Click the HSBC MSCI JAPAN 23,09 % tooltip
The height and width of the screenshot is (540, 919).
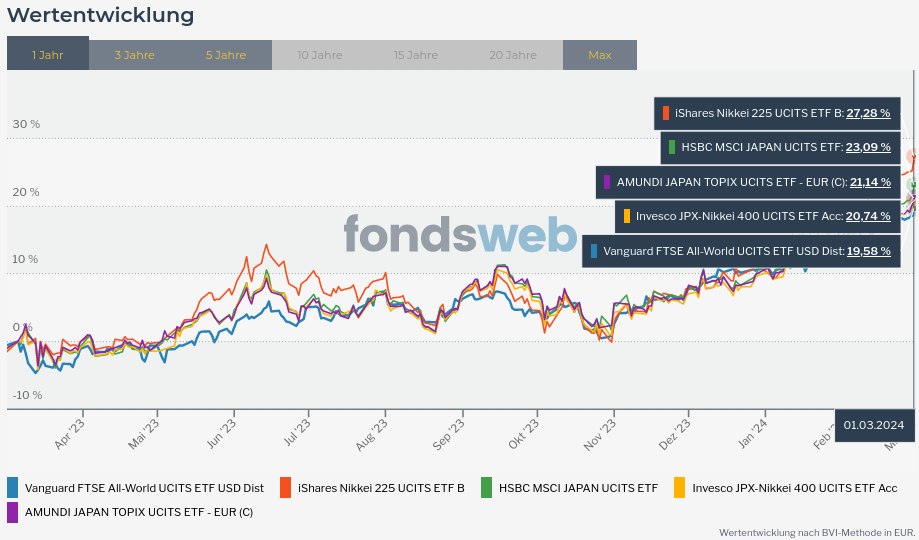(x=780, y=147)
